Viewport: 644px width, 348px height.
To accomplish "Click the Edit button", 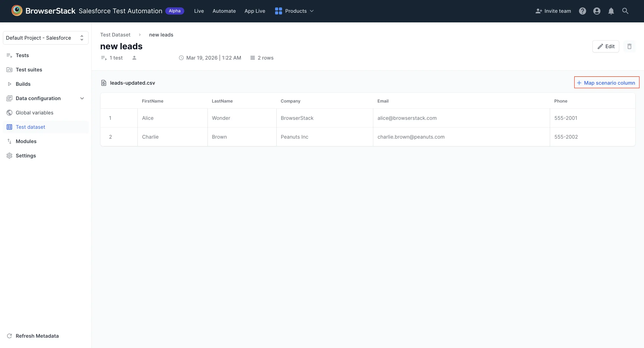I will (x=606, y=46).
